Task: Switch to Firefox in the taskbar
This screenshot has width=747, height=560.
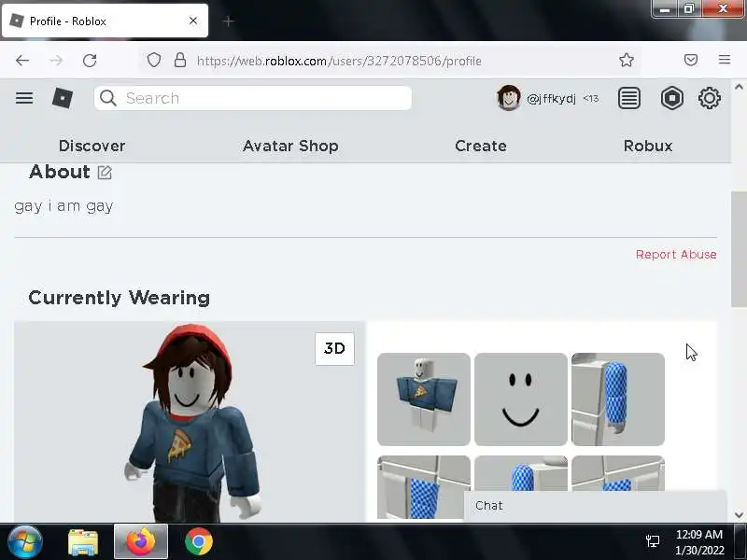Action: 141,541
